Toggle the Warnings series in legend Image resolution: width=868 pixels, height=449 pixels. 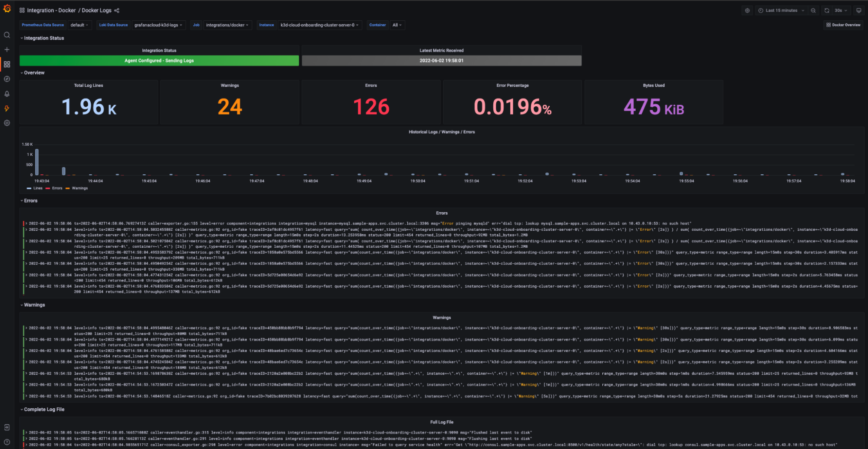76,188
